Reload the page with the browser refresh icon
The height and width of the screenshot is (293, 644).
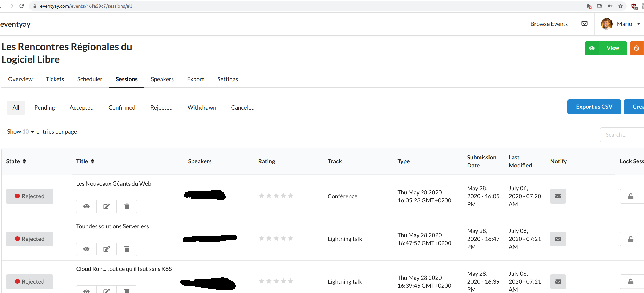tap(21, 6)
